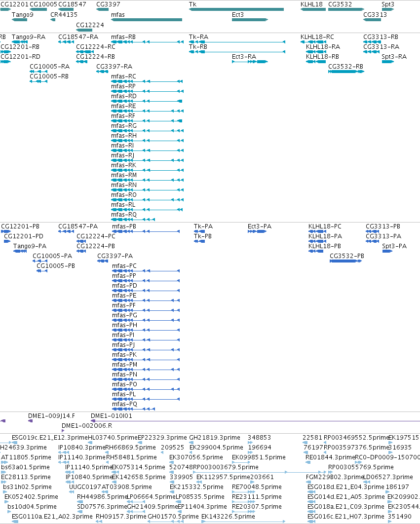
Task: Click the RH09157.3prime EST label
Action: pos(121,516)
